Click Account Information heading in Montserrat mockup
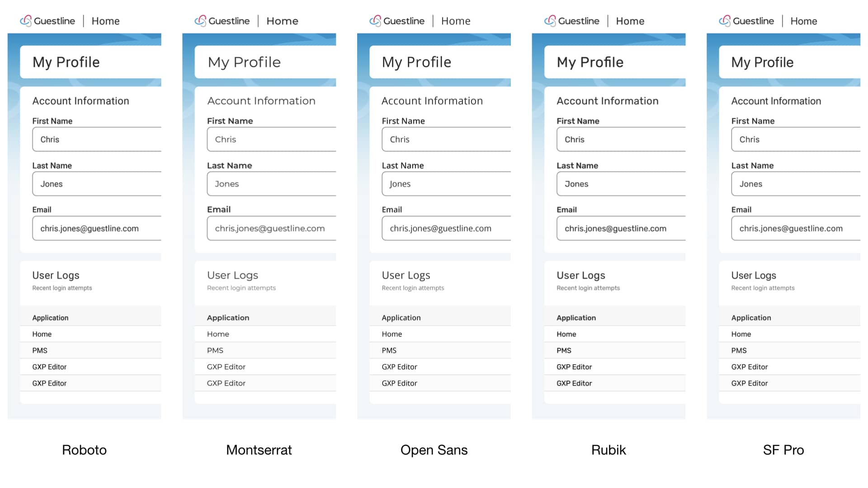This screenshot has width=868, height=488. 261,101
